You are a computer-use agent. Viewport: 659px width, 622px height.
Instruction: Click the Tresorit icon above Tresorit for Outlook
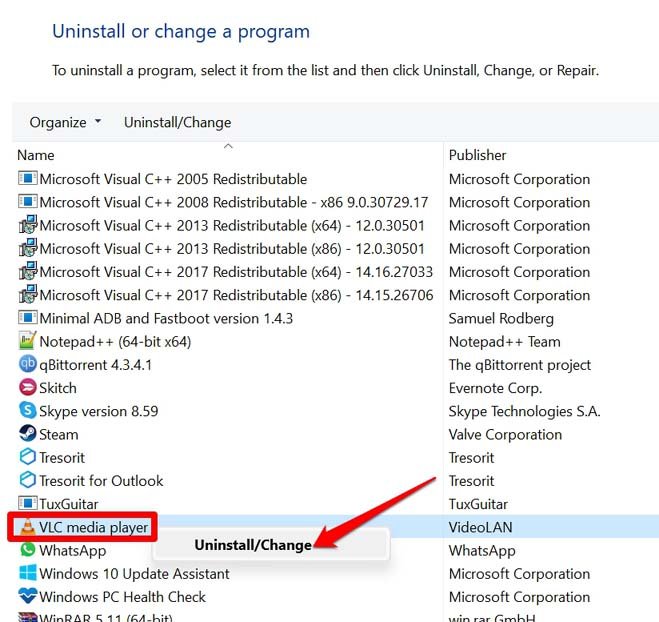tap(28, 457)
